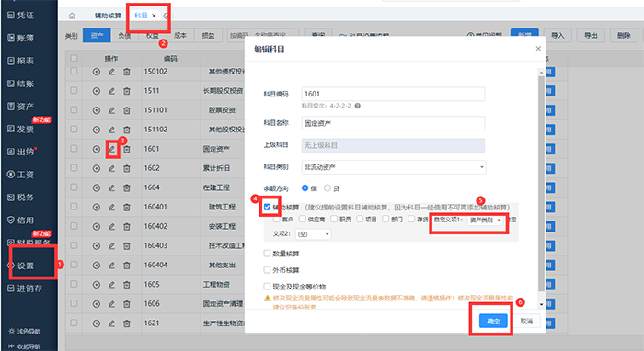Uncheck the 辅助核算 checkbox
Viewport: 644px width, 351px height.
(268, 207)
